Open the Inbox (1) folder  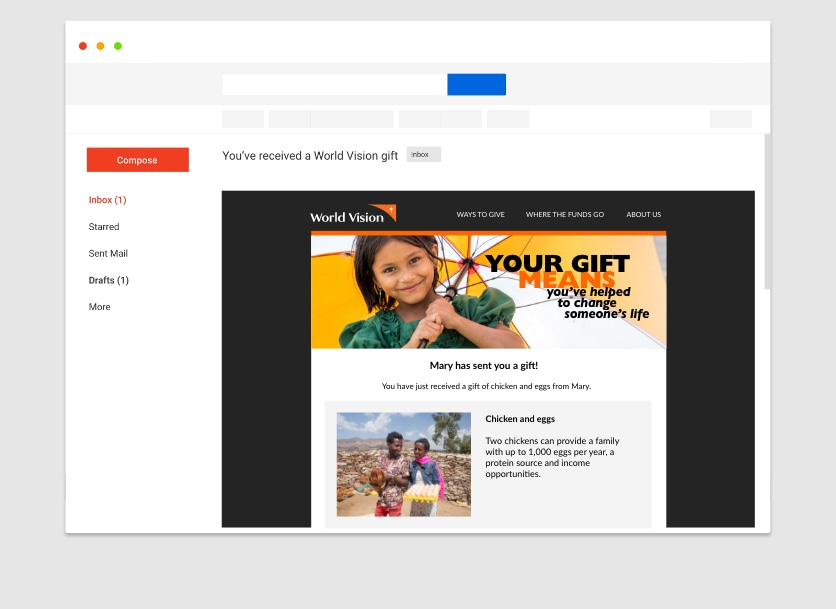coord(107,200)
